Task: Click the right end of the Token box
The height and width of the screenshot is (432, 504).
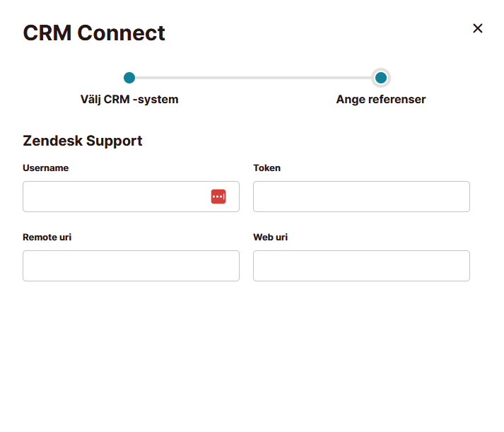Action: [465, 197]
